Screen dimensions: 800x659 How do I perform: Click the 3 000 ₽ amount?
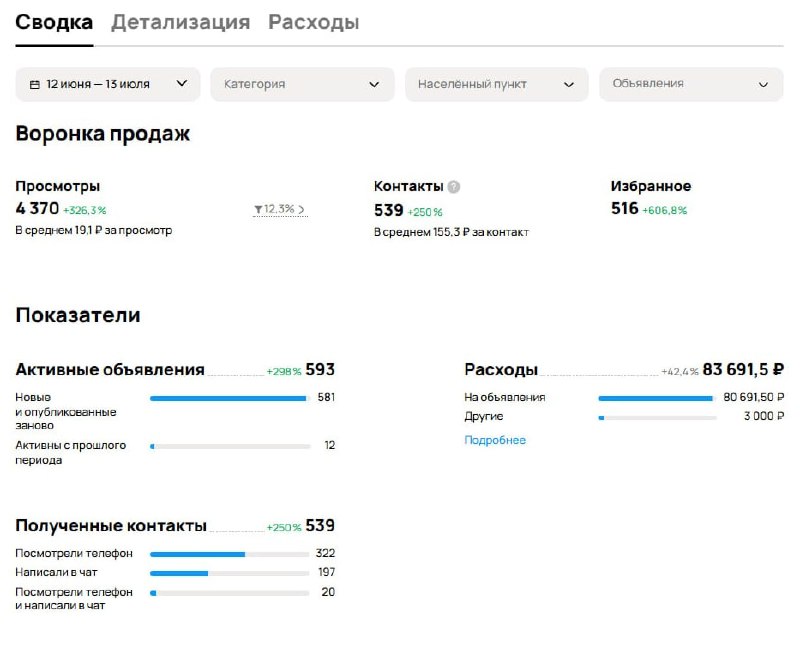click(x=764, y=416)
